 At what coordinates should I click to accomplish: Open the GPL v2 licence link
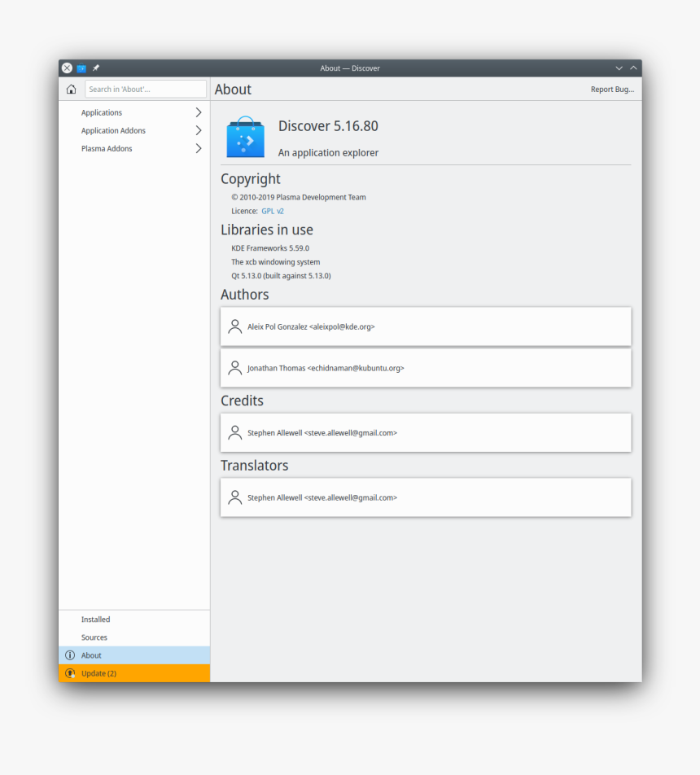click(273, 211)
